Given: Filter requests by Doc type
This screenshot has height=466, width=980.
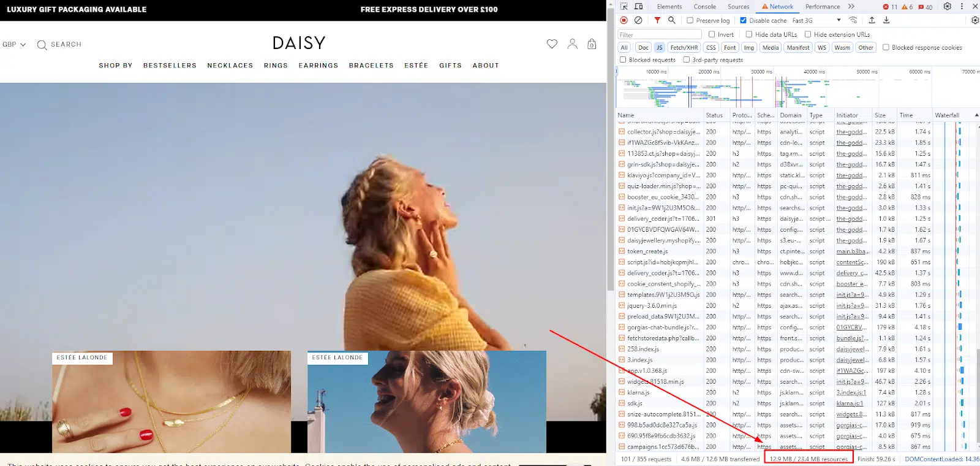Looking at the screenshot, I should [x=643, y=47].
